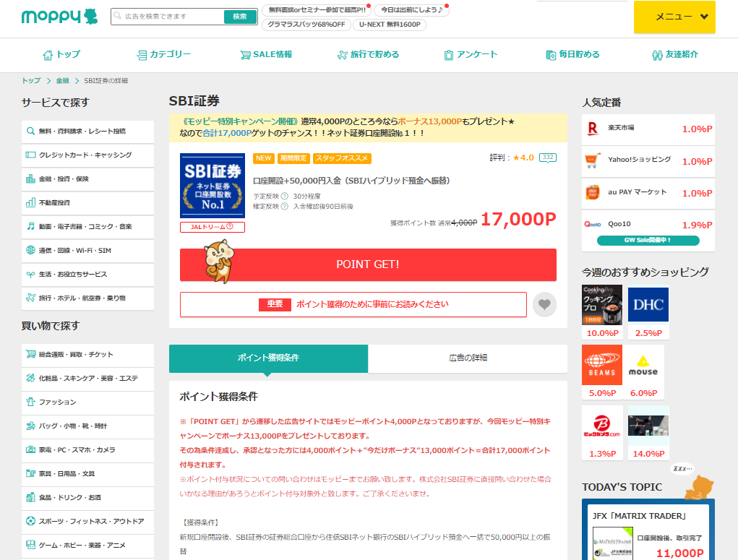This screenshot has width=738, height=560.
Task: Click the 無料面談orセミナー参加 tag
Action: click(x=317, y=10)
